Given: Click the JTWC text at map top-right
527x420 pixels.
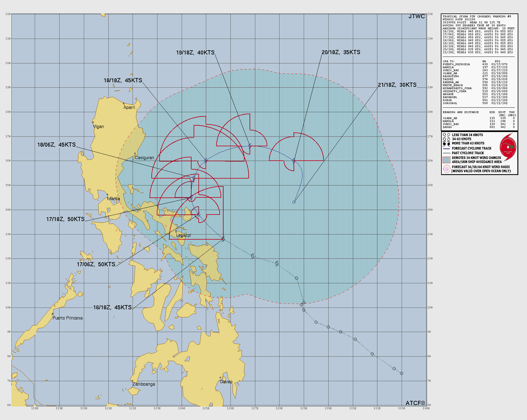Looking at the screenshot, I should pos(416,16).
